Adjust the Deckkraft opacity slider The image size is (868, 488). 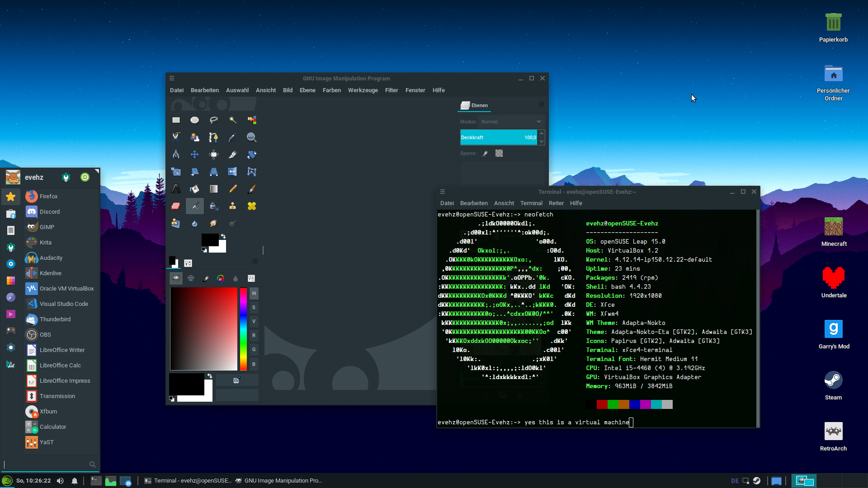point(499,137)
